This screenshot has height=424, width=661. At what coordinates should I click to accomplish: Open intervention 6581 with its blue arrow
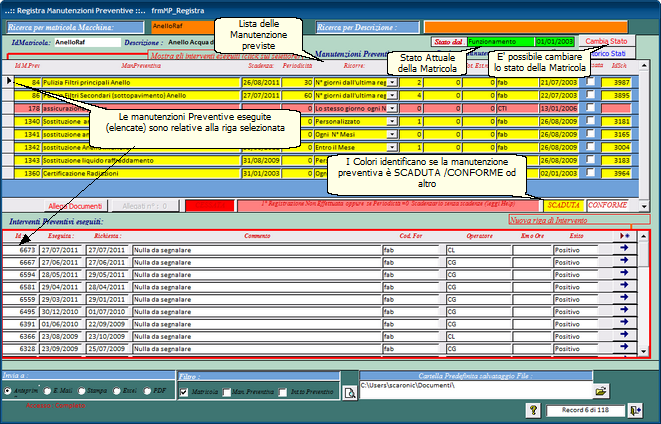click(x=624, y=286)
